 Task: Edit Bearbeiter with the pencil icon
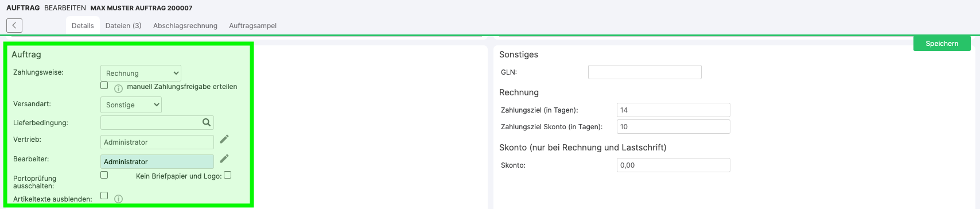click(x=224, y=158)
